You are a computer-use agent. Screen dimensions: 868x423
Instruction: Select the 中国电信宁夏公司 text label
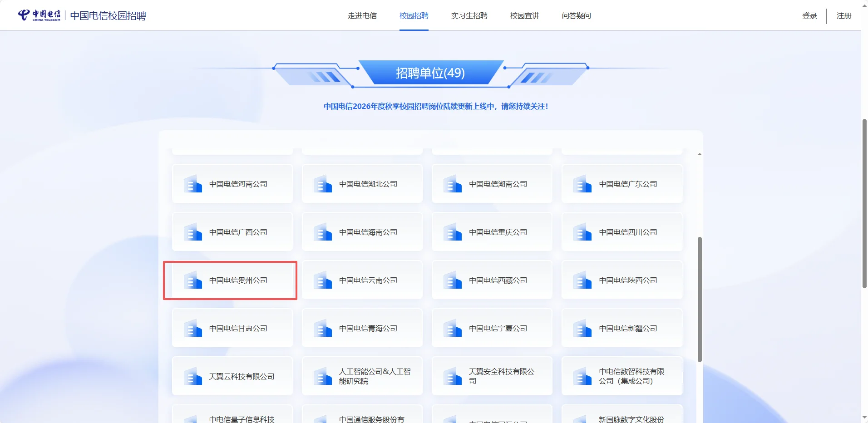(498, 329)
